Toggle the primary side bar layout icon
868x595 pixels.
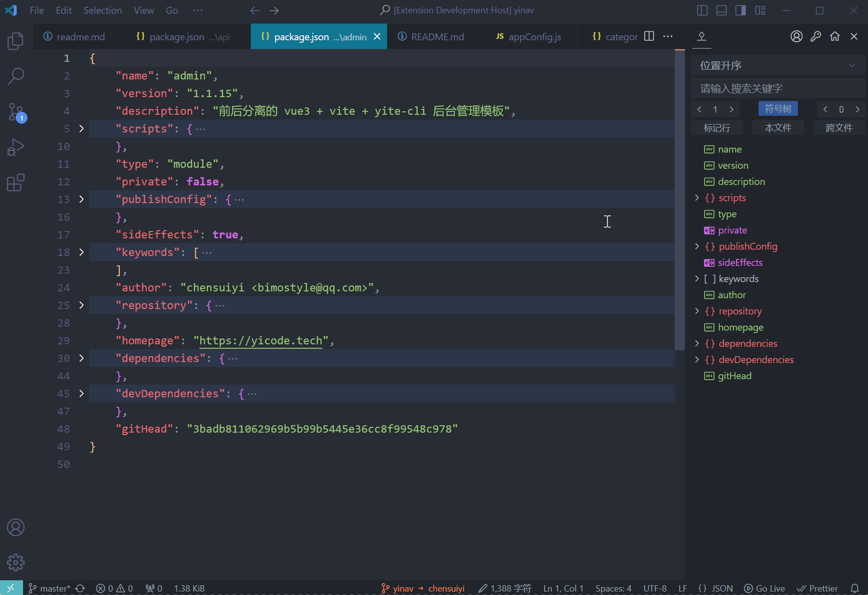[702, 10]
